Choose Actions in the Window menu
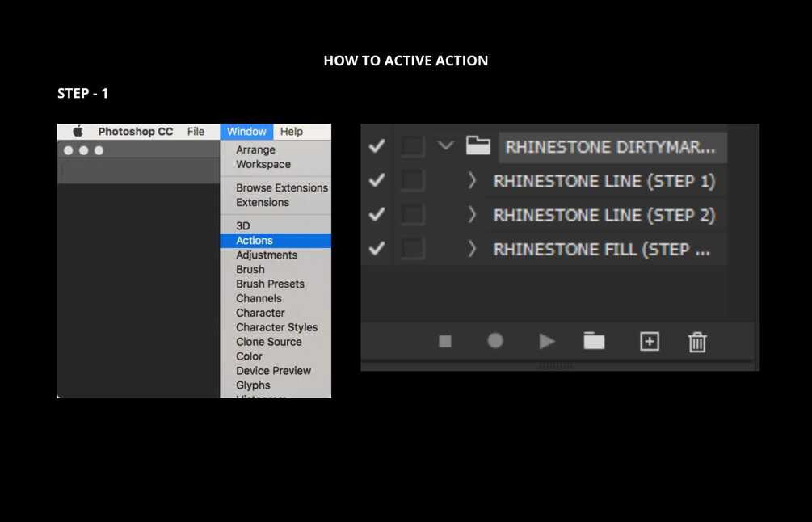Viewport: 812px width, 522px height. pos(276,240)
